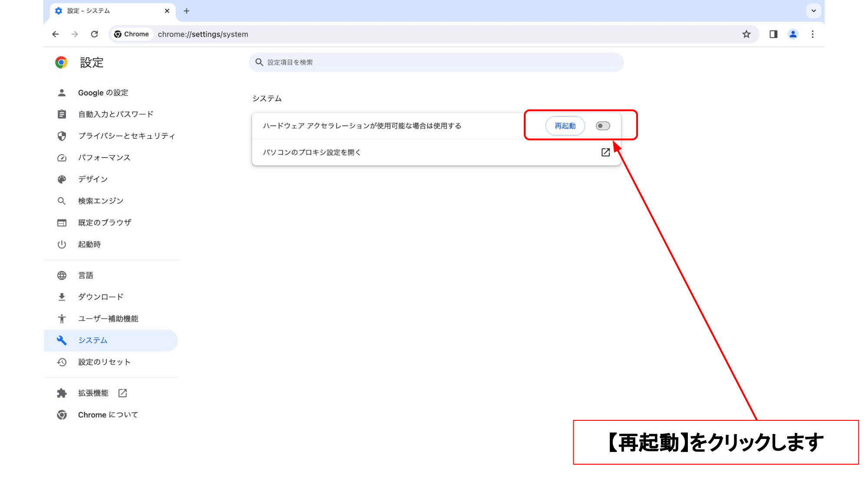Open パフォーマンス settings section

tap(104, 157)
